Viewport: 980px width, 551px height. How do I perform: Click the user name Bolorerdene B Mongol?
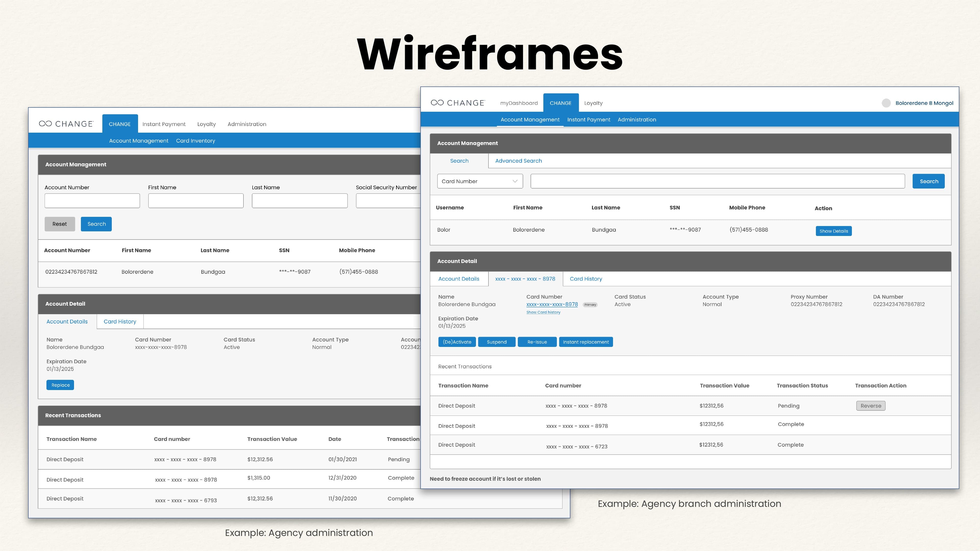pyautogui.click(x=924, y=103)
